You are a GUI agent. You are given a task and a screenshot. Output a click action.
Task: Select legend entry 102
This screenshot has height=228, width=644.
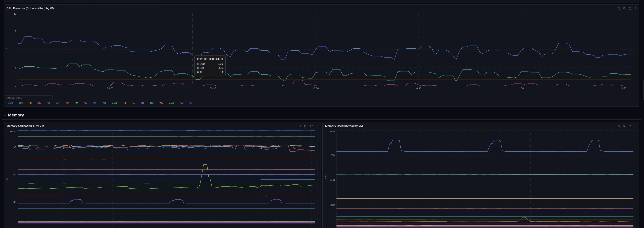point(160,103)
